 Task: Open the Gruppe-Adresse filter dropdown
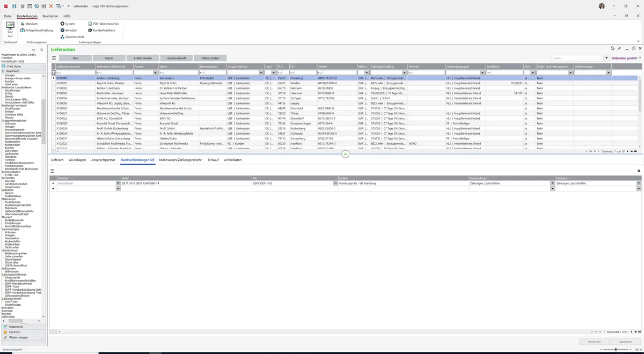[x=260, y=72]
